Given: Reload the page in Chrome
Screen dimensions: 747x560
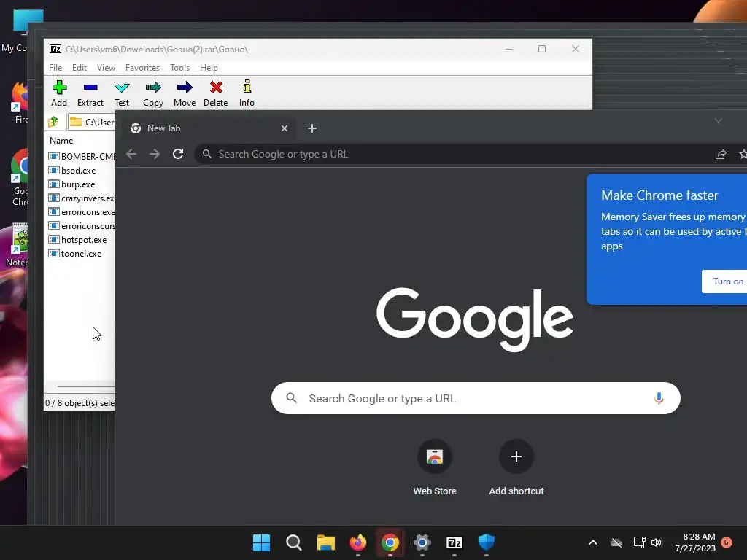Looking at the screenshot, I should pyautogui.click(x=178, y=154).
